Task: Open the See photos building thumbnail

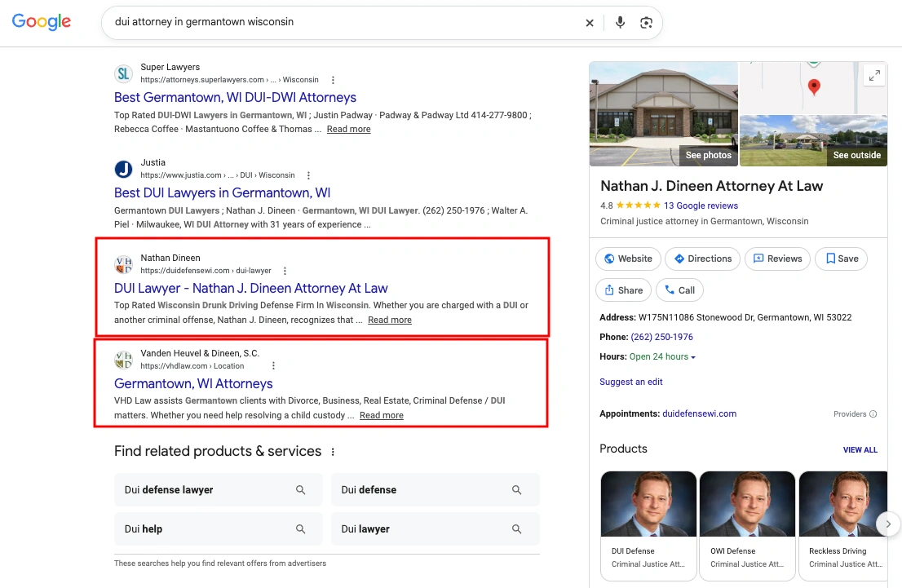Action: click(663, 114)
